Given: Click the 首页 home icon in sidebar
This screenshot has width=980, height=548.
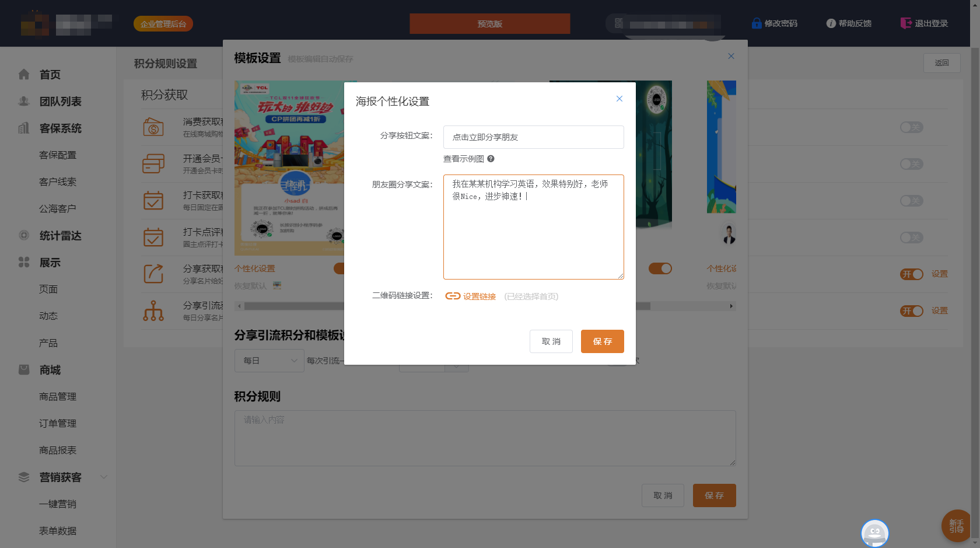Looking at the screenshot, I should coord(24,74).
